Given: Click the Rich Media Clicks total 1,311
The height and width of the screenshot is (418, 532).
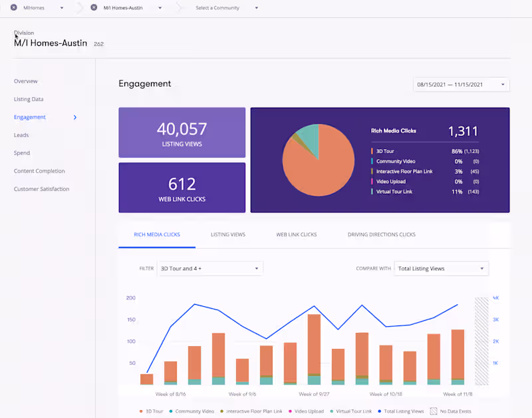Looking at the screenshot, I should (463, 131).
